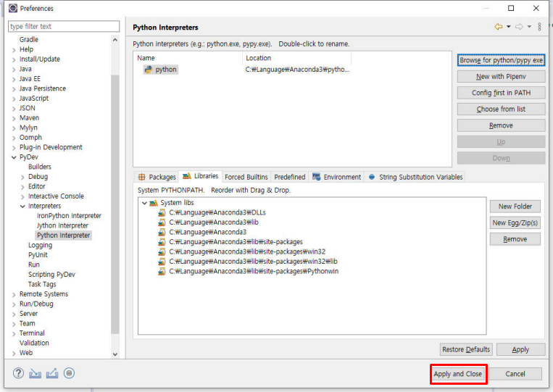This screenshot has height=392, width=553.
Task: Click Browse for python/pypy exe button
Action: pyautogui.click(x=501, y=60)
